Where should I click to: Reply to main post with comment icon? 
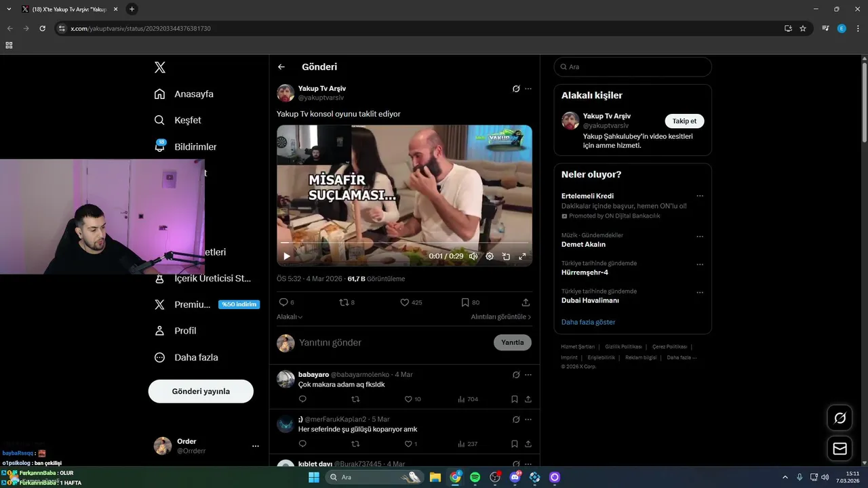(x=283, y=302)
